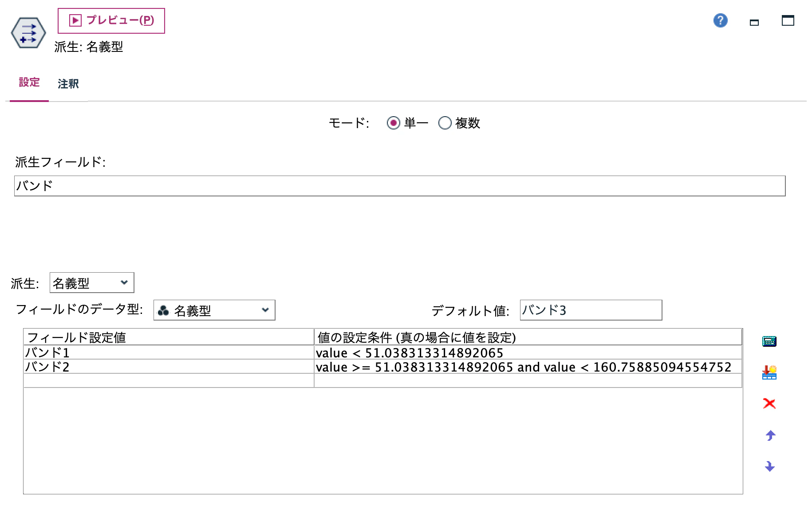The width and height of the screenshot is (812, 509).
Task: Delete selected row with the red X
Action: click(x=769, y=403)
